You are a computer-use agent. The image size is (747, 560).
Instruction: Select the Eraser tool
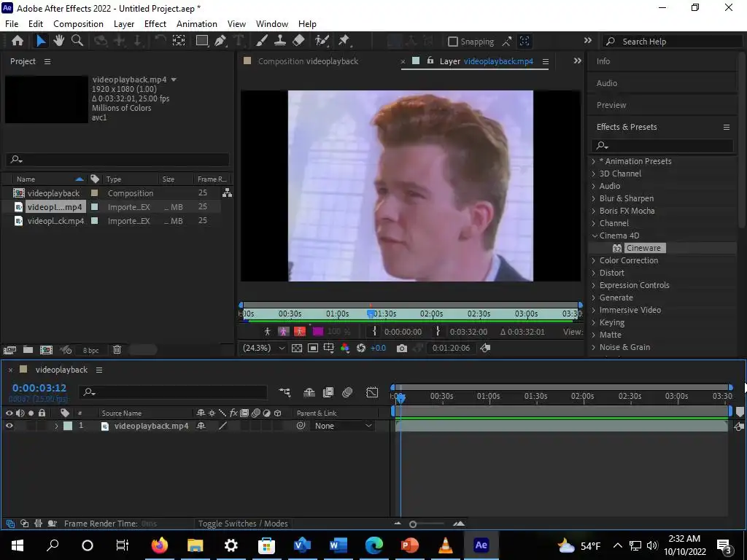[x=298, y=41]
